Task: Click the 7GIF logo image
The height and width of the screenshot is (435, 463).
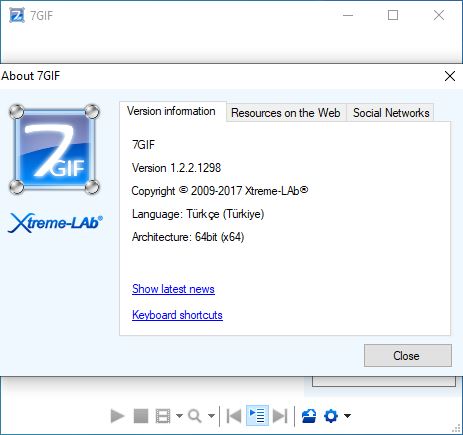Action: point(54,149)
